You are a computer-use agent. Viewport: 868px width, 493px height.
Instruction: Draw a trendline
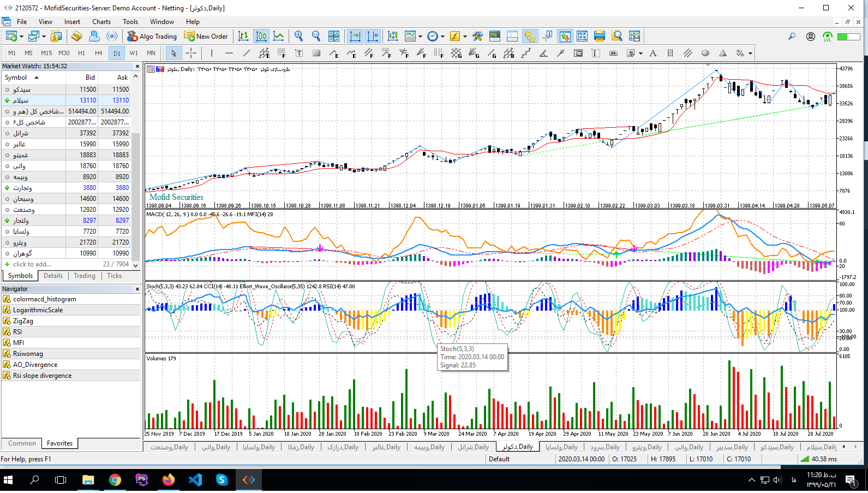tap(247, 53)
